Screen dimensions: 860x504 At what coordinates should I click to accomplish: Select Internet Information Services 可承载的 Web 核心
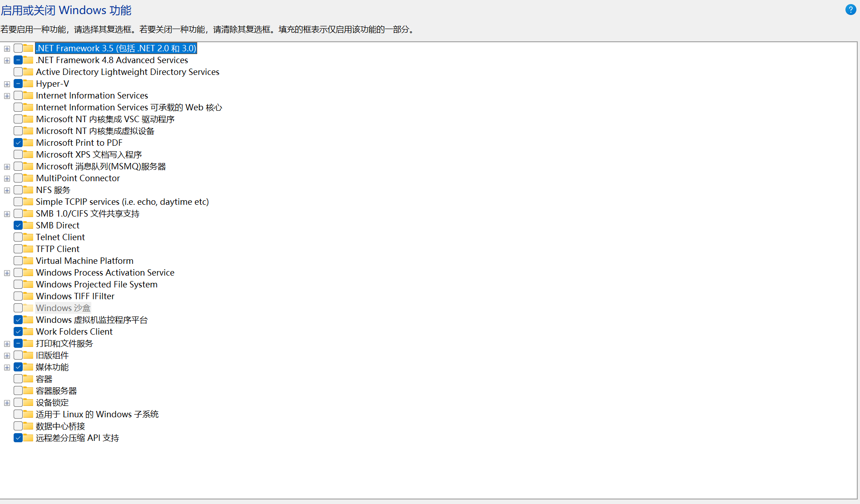[x=129, y=107]
